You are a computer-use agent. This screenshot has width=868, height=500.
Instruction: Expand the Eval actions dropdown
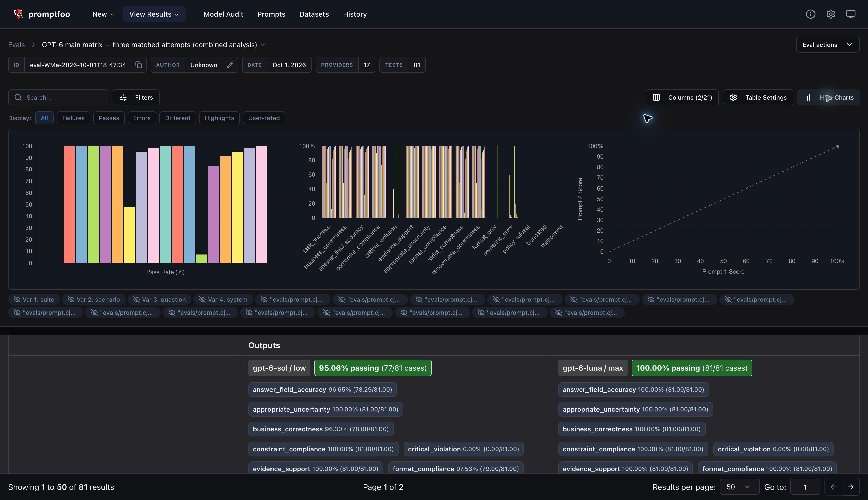[x=828, y=45]
